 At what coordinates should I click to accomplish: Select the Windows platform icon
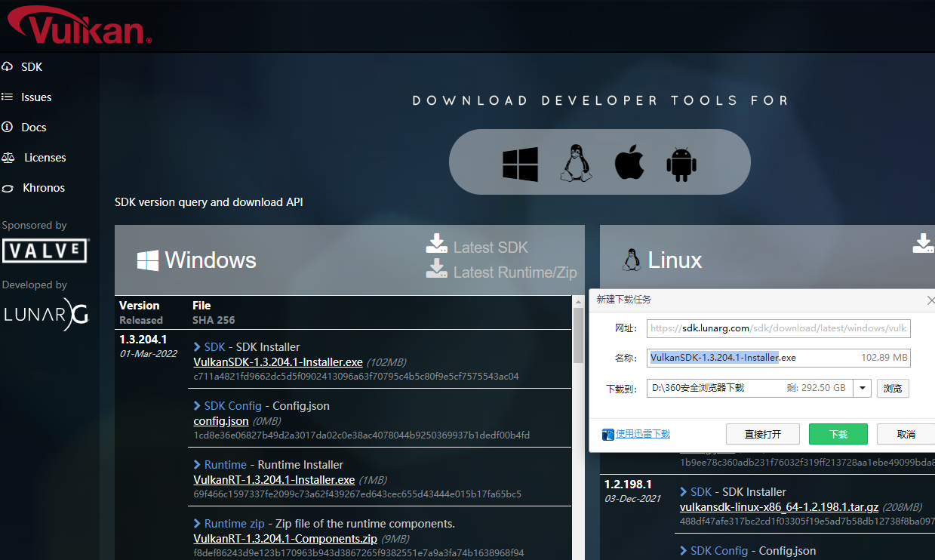(521, 164)
